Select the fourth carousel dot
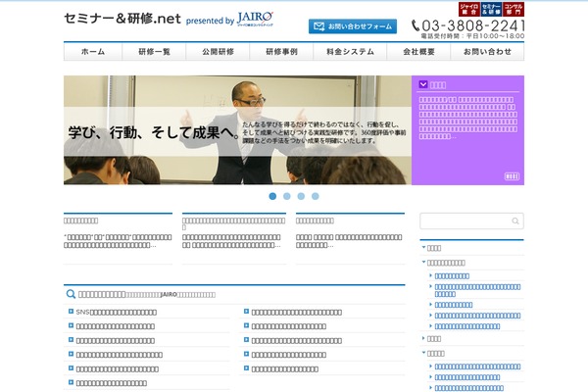 coord(316,196)
